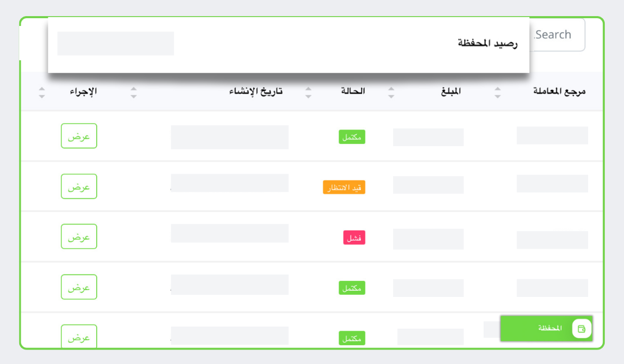
Task: Click the مرجع المعاملة column header
Action: pyautogui.click(x=560, y=92)
